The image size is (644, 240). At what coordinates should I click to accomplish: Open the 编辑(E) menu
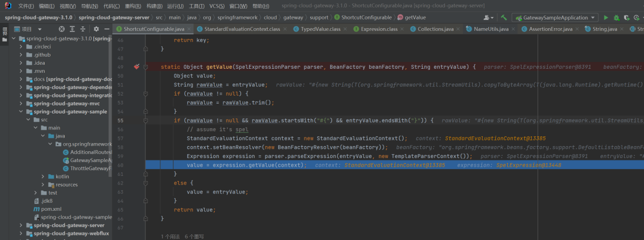click(46, 6)
